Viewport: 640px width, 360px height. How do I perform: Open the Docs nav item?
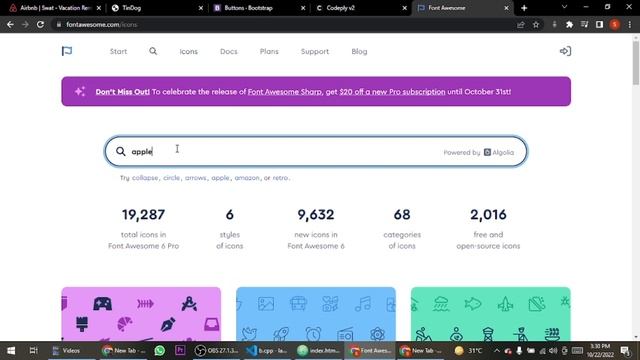click(x=229, y=51)
